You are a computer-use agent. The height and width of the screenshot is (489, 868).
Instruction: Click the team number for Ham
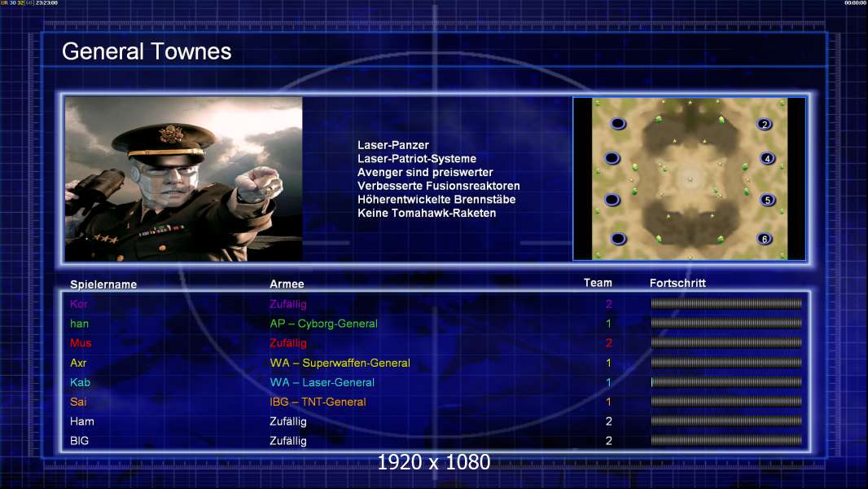608,421
